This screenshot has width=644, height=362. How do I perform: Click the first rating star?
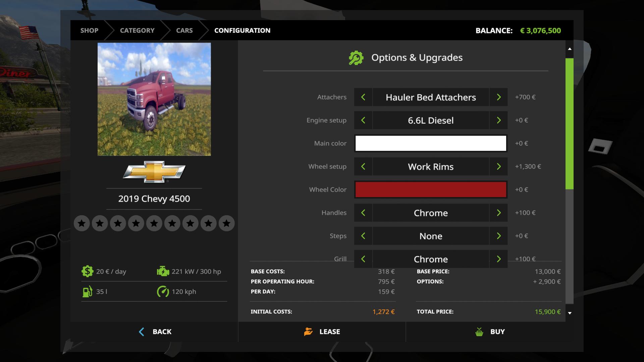tap(82, 223)
